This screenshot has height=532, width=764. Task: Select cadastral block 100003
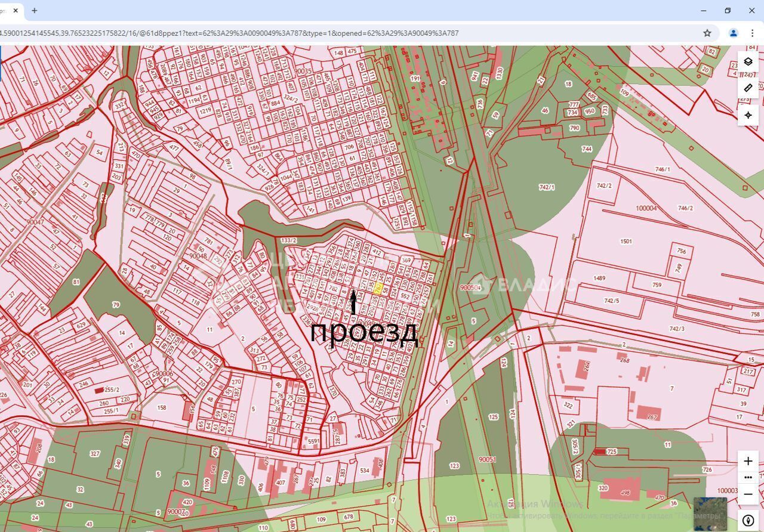coord(728,491)
